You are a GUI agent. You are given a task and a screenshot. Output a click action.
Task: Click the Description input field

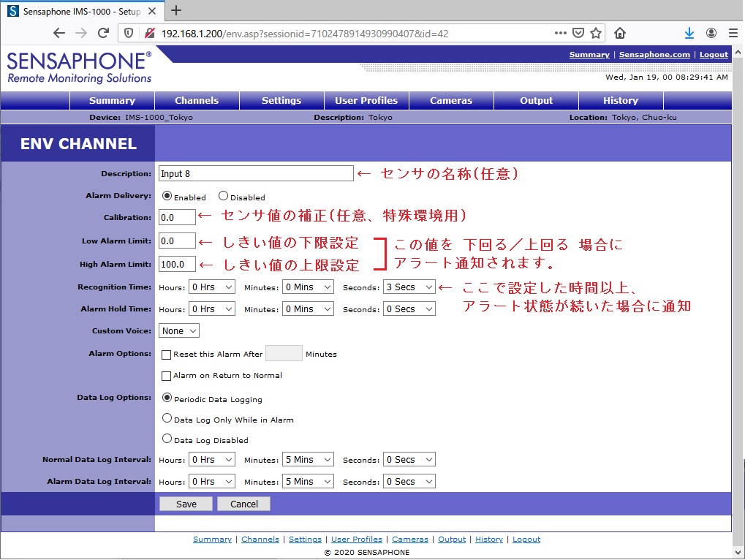pyautogui.click(x=256, y=173)
